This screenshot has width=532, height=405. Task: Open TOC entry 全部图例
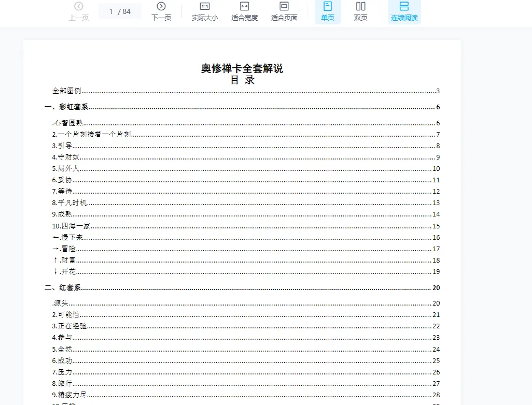(246, 91)
